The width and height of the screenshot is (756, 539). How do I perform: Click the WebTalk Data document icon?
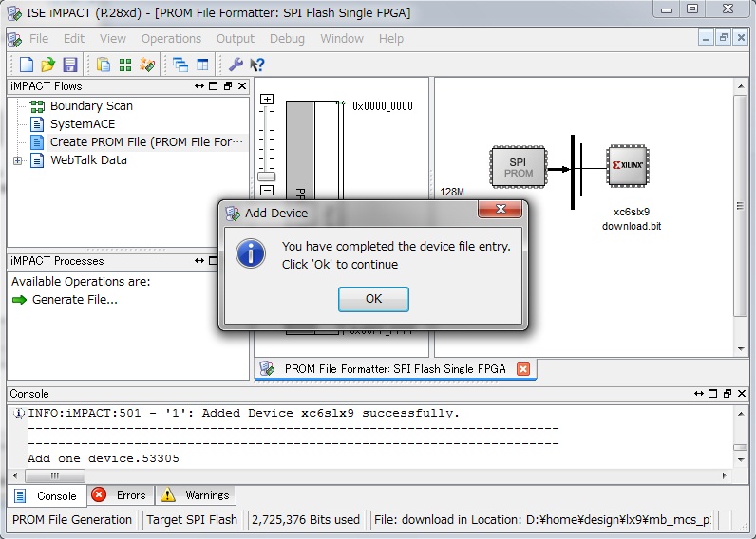point(37,160)
